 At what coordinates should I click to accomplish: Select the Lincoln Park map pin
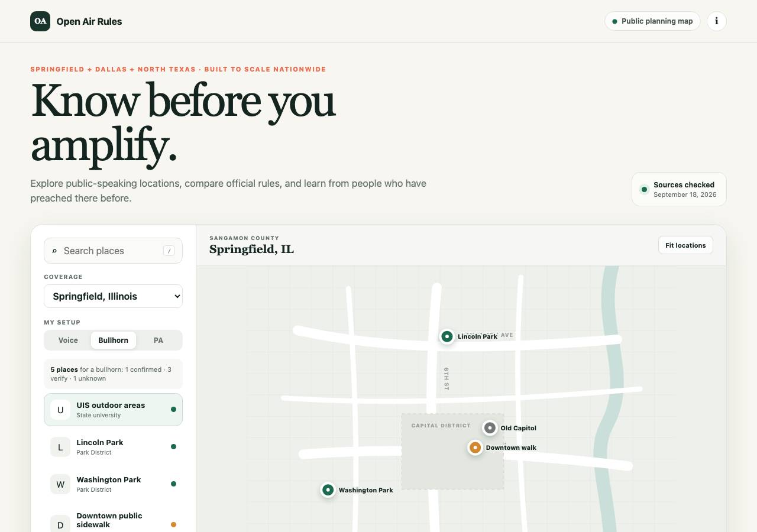(447, 336)
